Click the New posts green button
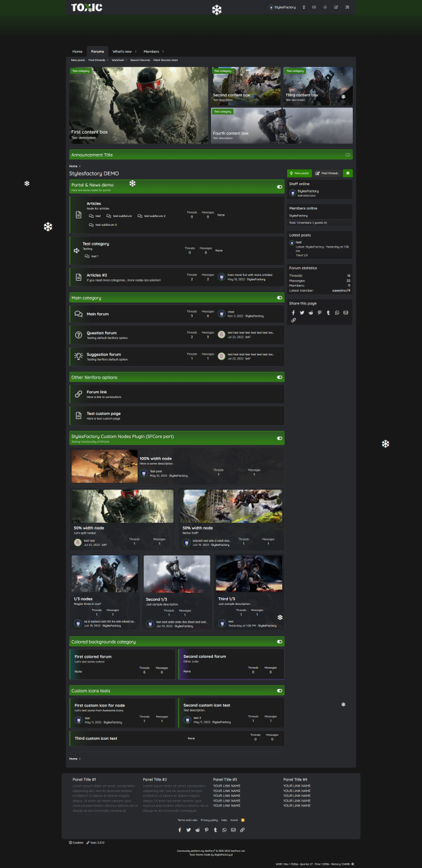The height and width of the screenshot is (868, 422). coord(299,174)
